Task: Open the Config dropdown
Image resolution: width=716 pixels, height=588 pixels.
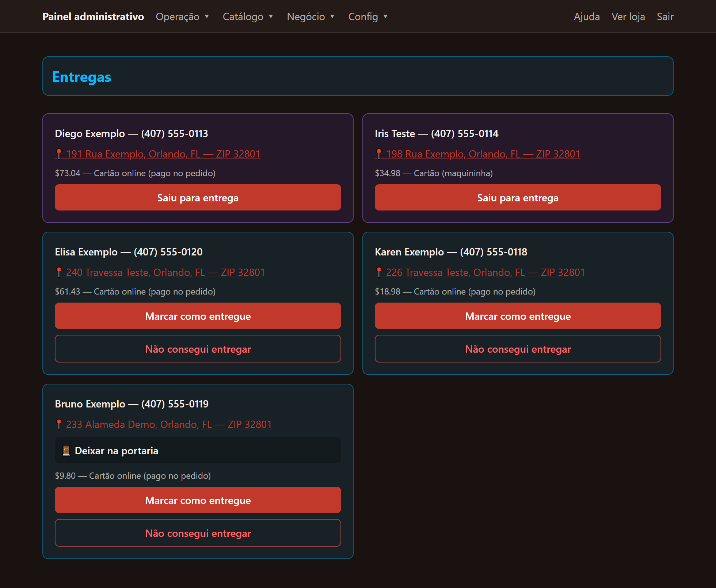Action: click(368, 16)
